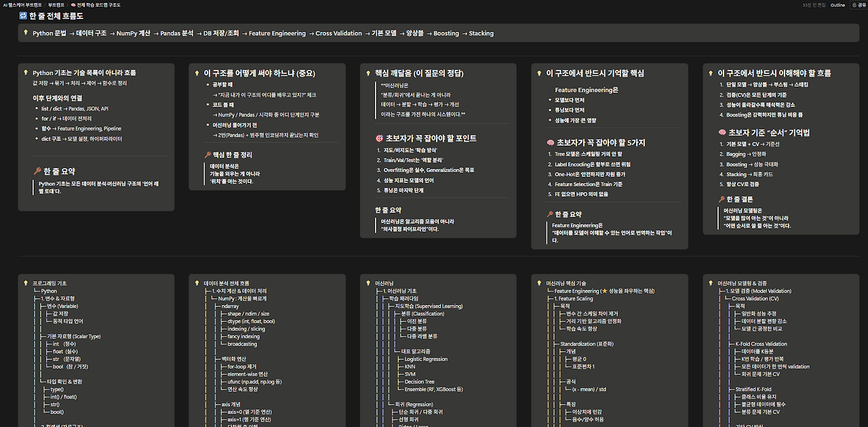Click the target emoji beside '초보자가 꼭 잡아야 할 포인트'
Viewport: 868px width, 427px height.
pyautogui.click(x=379, y=138)
